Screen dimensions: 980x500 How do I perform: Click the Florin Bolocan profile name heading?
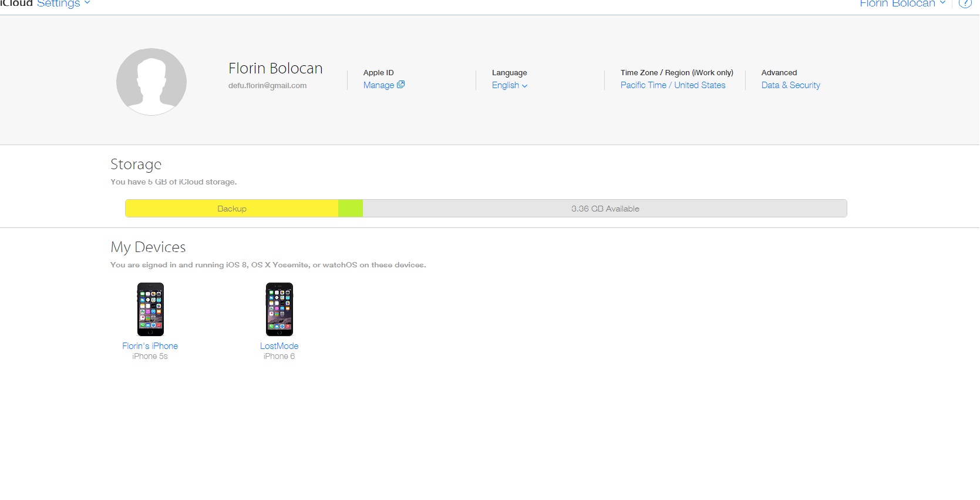(275, 69)
